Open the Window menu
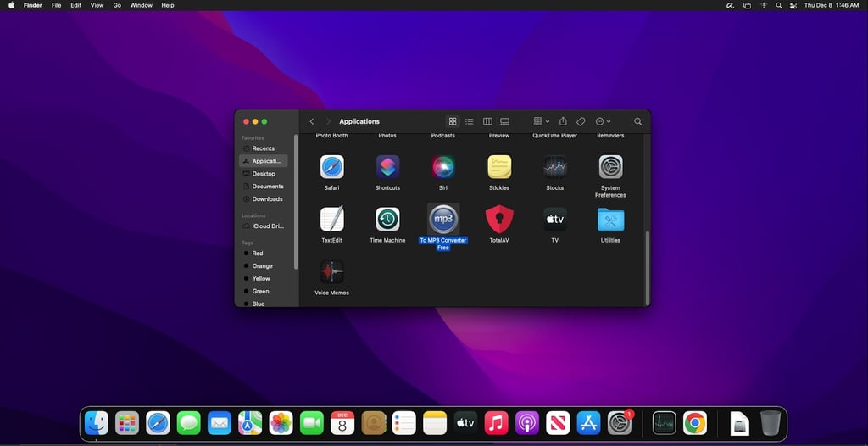The image size is (868, 446). 142,5
